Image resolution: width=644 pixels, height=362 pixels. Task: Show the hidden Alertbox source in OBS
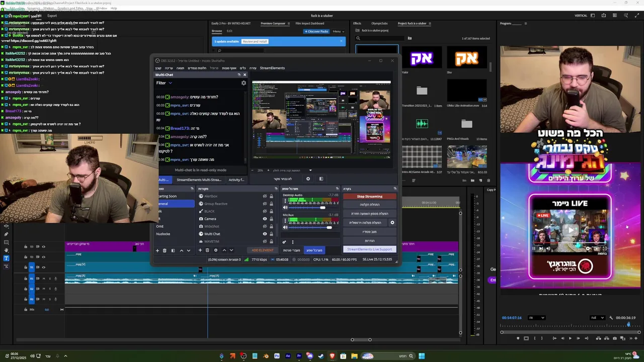click(x=265, y=196)
